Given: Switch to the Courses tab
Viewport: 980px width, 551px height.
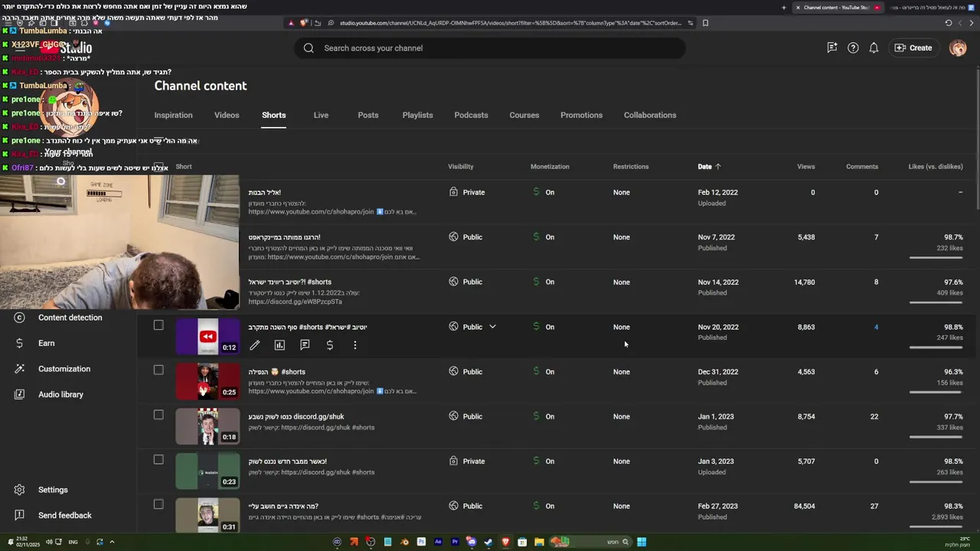Looking at the screenshot, I should point(524,115).
